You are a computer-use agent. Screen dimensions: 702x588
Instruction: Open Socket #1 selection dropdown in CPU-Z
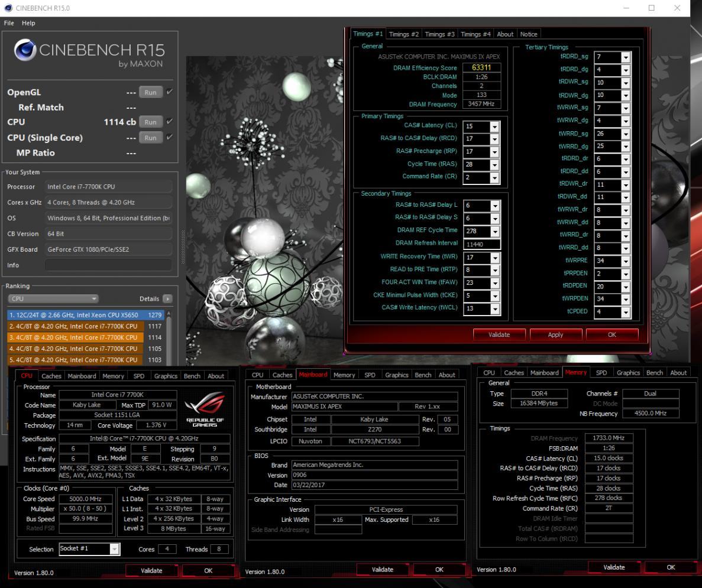(115, 548)
